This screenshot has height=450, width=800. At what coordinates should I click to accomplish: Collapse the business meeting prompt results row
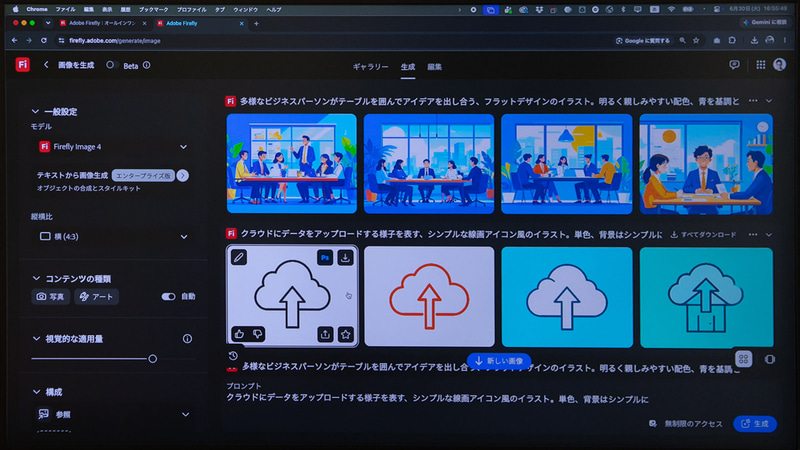[x=769, y=101]
